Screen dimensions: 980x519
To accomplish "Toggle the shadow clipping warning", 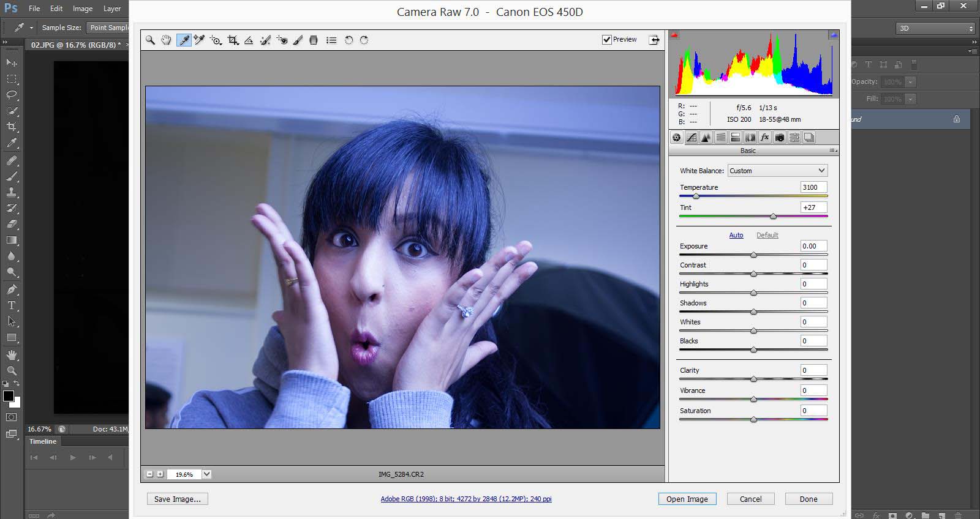I will pyautogui.click(x=674, y=35).
